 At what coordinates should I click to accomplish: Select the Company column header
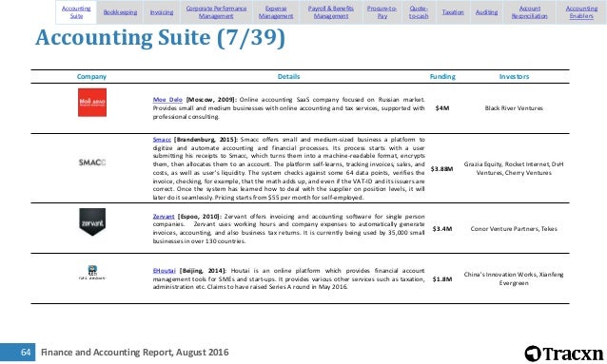(x=91, y=77)
